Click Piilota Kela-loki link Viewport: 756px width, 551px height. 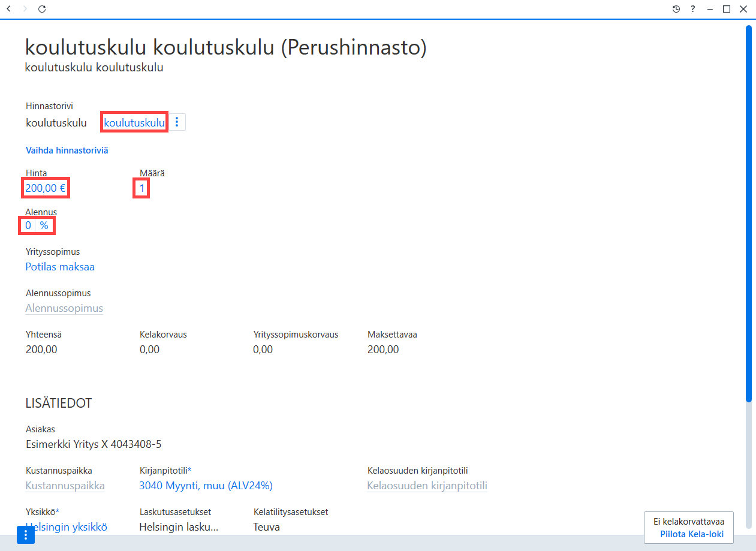(x=692, y=534)
